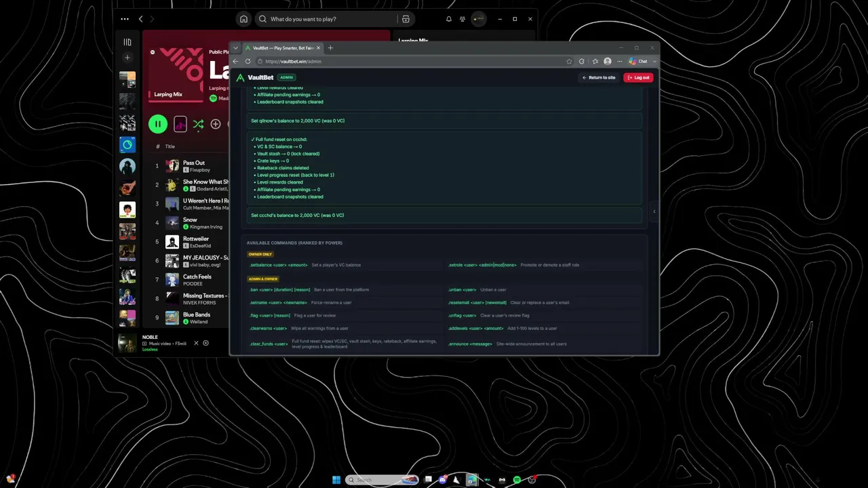Click the Windows taskbar search box
868x488 pixels.
click(382, 480)
